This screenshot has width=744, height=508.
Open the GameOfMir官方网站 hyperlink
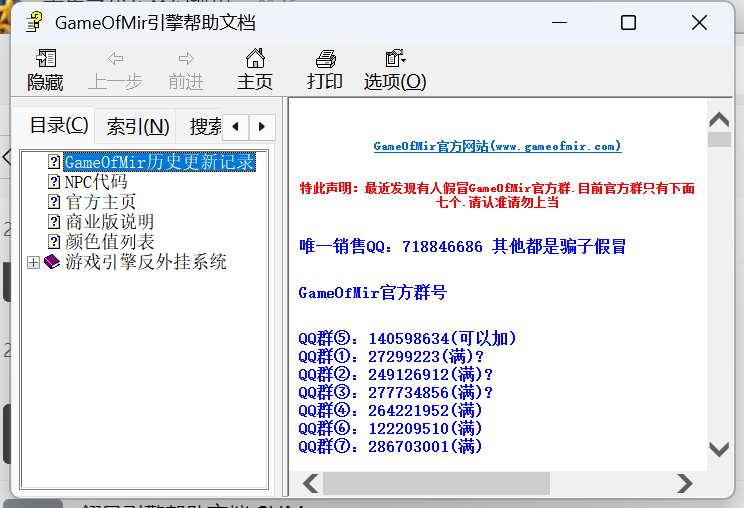(497, 146)
